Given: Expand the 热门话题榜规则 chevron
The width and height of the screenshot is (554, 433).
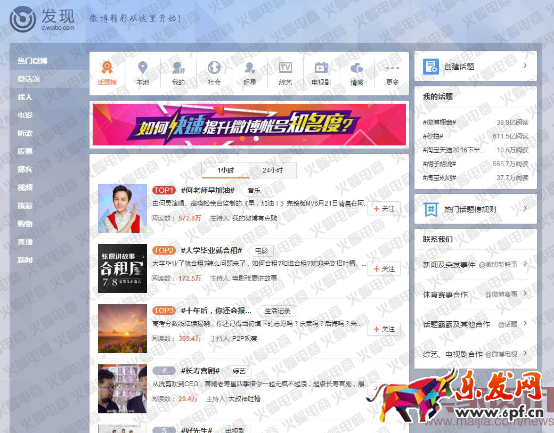Looking at the screenshot, I should [525, 208].
